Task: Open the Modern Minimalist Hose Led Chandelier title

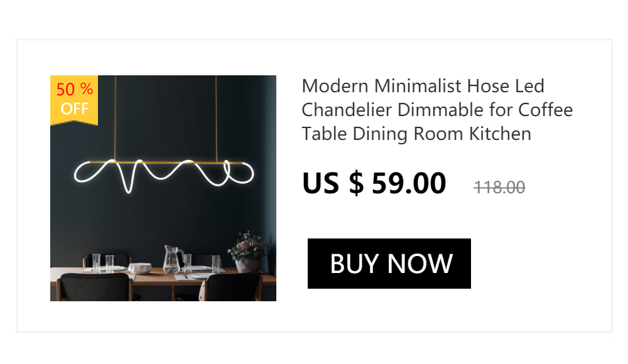Action: click(437, 110)
